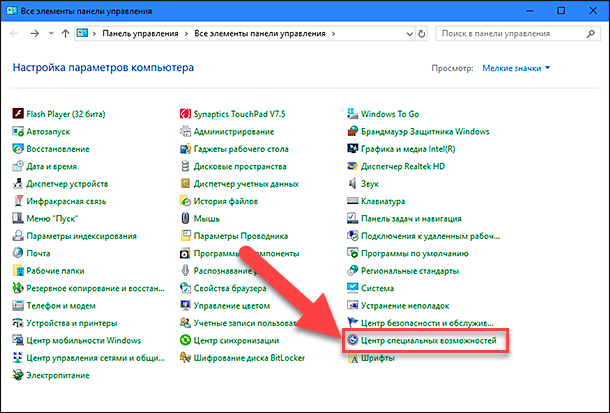Viewport: 610px width, 413px height.
Task: Refresh the control panel view
Action: coord(422,34)
